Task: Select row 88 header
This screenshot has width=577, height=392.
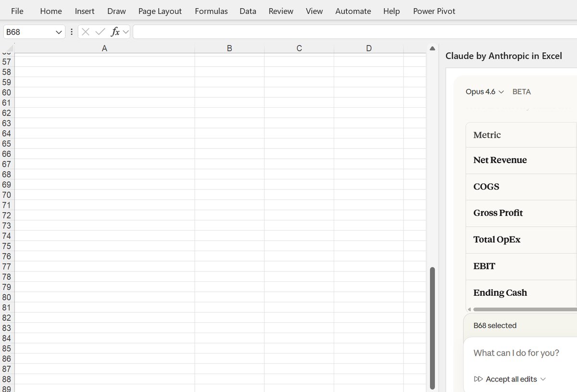Action: 7,379
